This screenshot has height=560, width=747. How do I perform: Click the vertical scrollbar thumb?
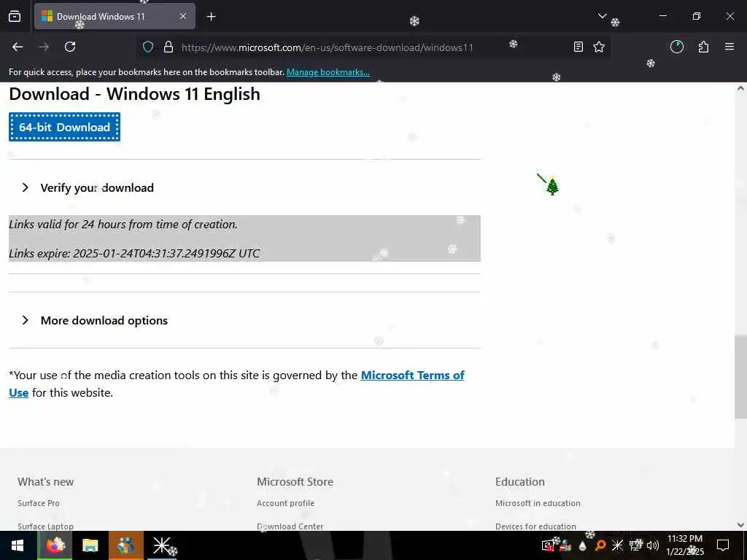(x=740, y=377)
